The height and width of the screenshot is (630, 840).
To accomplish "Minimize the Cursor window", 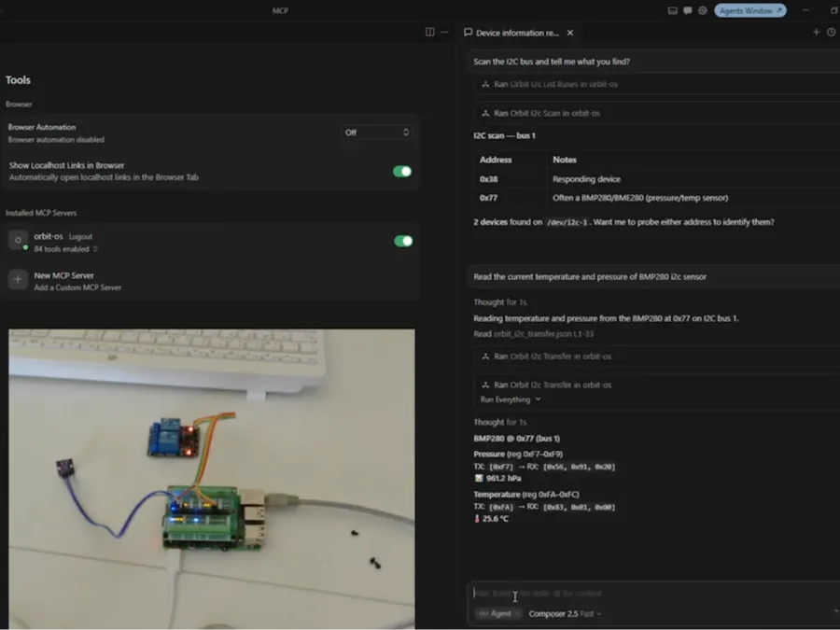I will pyautogui.click(x=805, y=10).
